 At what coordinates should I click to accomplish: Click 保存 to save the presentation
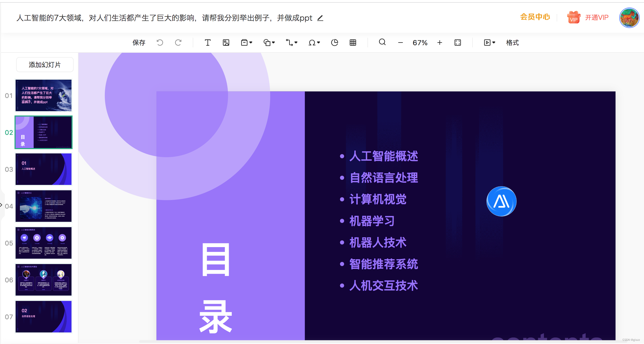[139, 43]
